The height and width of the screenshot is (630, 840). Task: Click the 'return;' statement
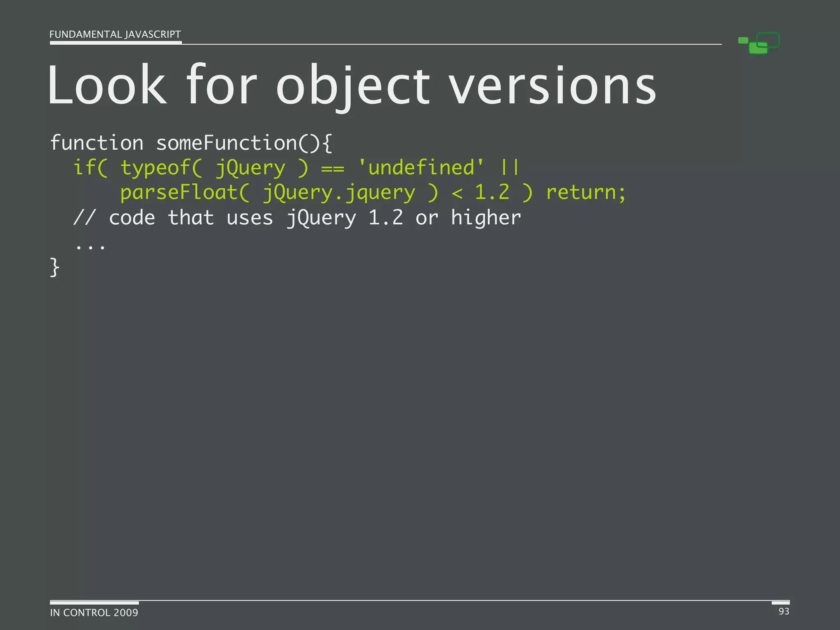586,192
